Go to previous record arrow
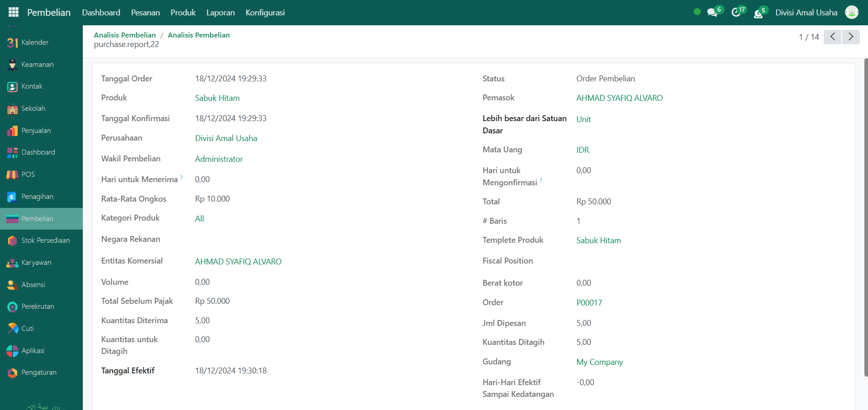This screenshot has width=868, height=410. pyautogui.click(x=832, y=37)
